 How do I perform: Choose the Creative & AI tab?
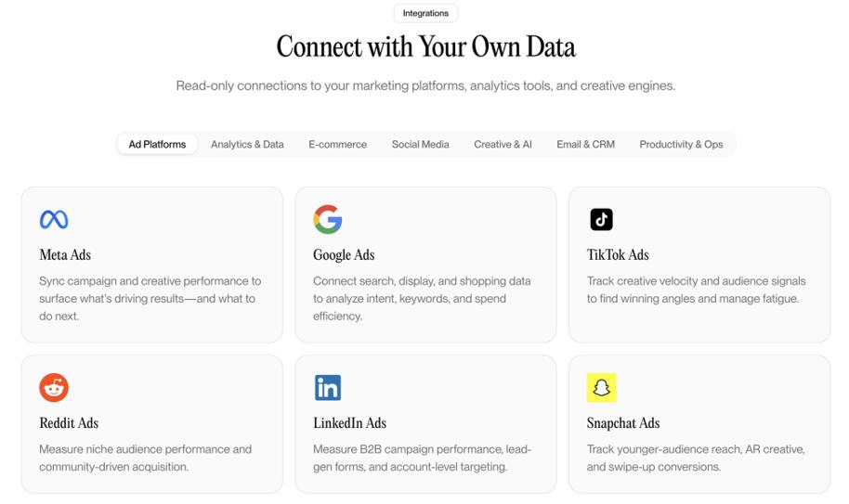point(503,145)
